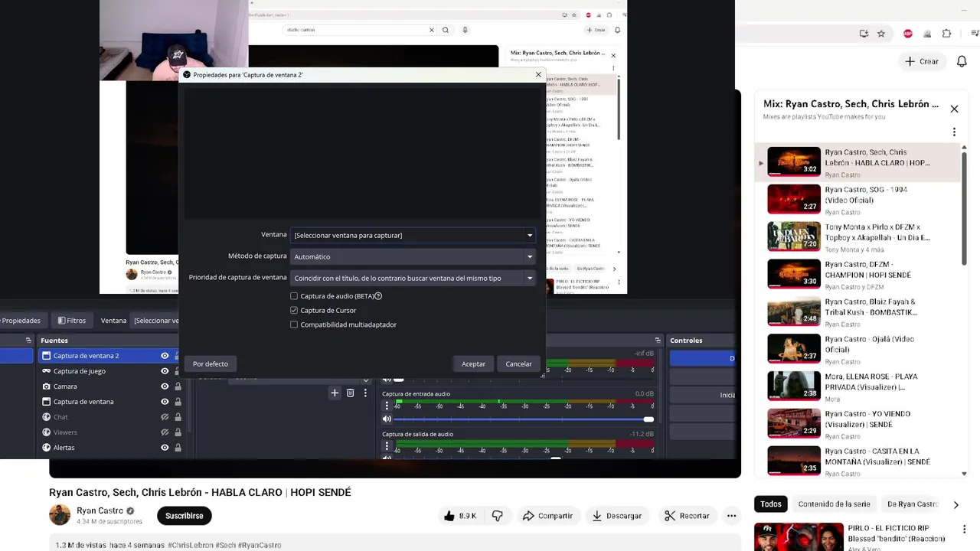The height and width of the screenshot is (551, 980).
Task: Hide the Captura de ventana 2 source
Action: [165, 356]
